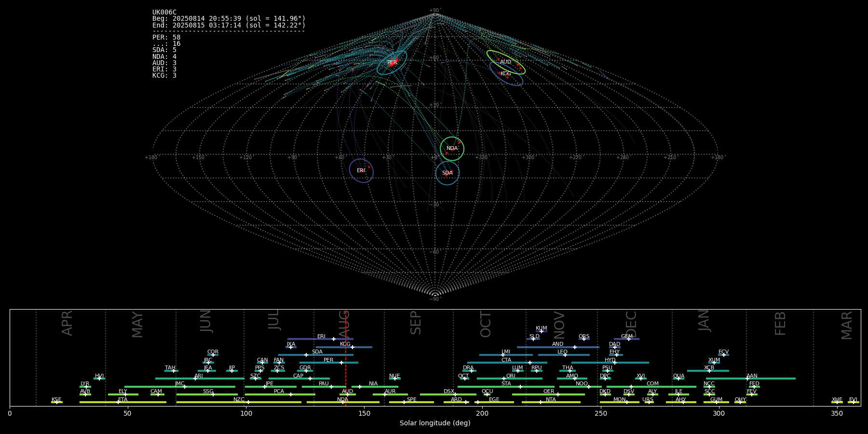Screen dimensions: 868x434
Task: Click the DSX shower bar in the timeline
Action: [x=448, y=394]
